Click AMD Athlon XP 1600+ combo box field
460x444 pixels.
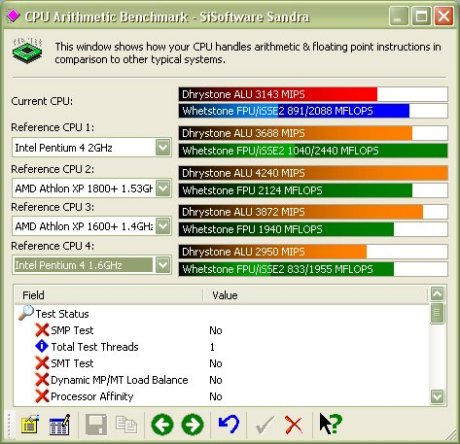(92, 226)
